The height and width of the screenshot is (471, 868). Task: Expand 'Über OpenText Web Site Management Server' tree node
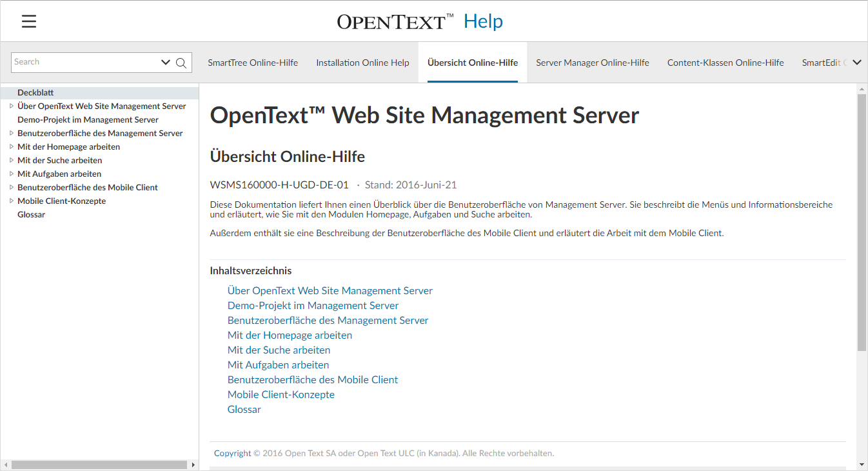(11, 106)
